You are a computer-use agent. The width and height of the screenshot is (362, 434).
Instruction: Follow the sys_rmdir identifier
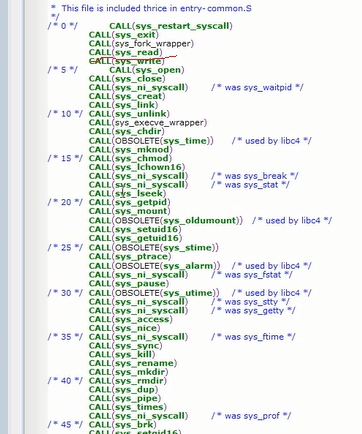(140, 381)
